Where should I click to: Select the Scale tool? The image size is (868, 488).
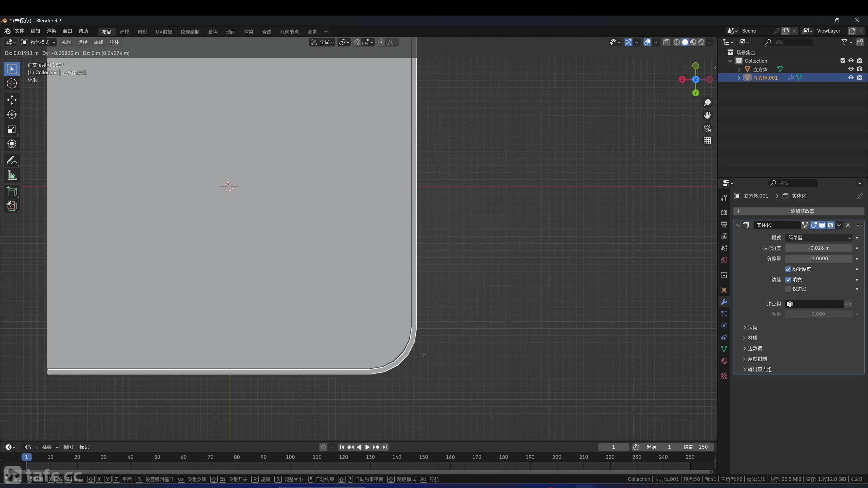(x=12, y=129)
